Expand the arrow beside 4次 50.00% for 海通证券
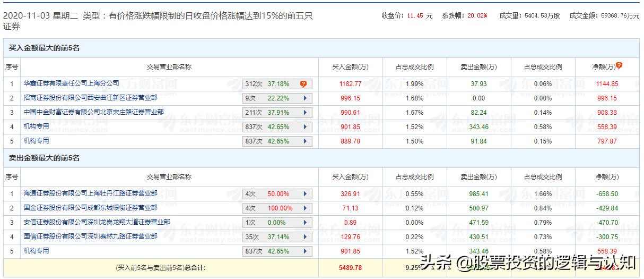Screen dimensions: 644x279 click(305, 194)
